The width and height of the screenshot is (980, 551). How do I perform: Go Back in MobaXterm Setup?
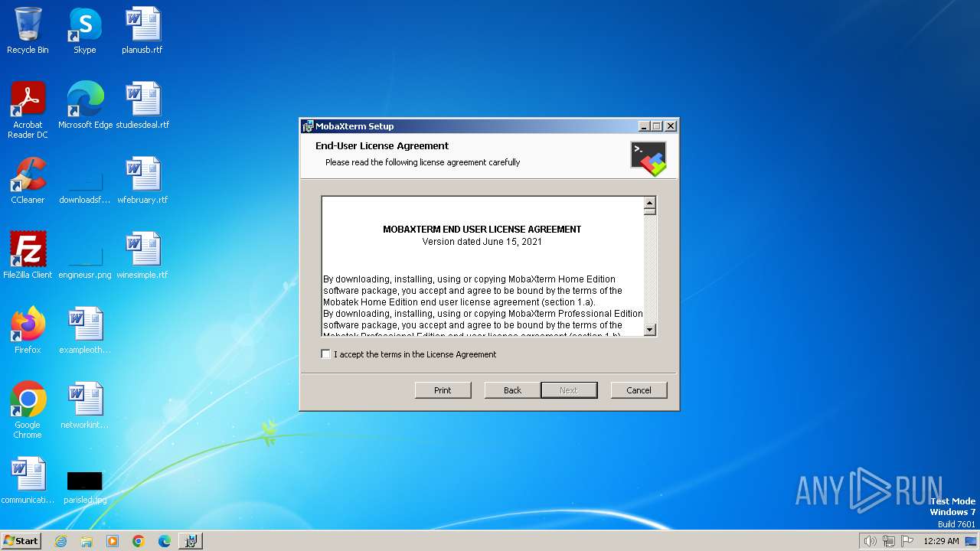coord(512,390)
